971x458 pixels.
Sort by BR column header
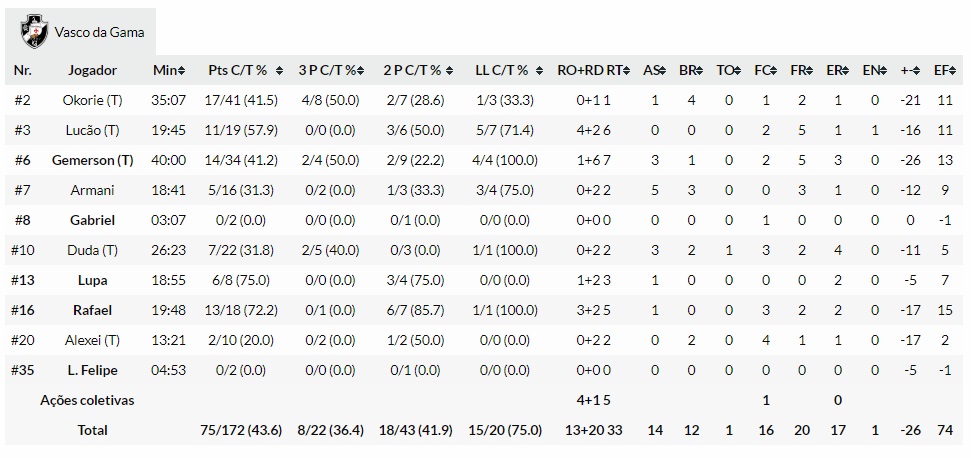[691, 70]
